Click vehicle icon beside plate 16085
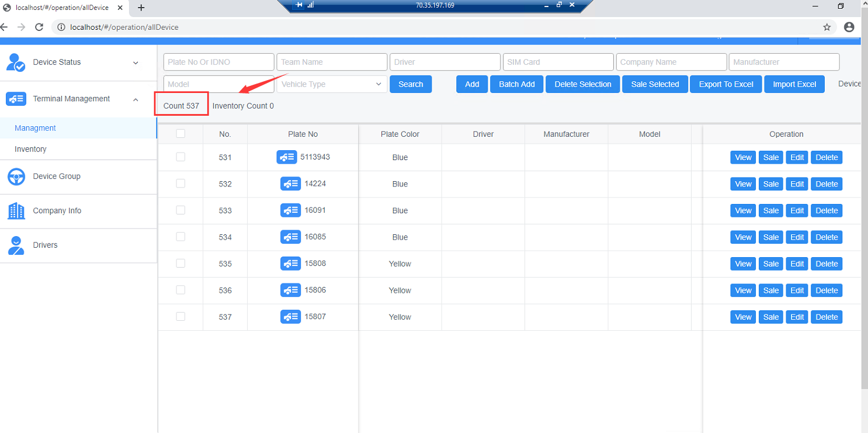868x433 pixels. 291,237
